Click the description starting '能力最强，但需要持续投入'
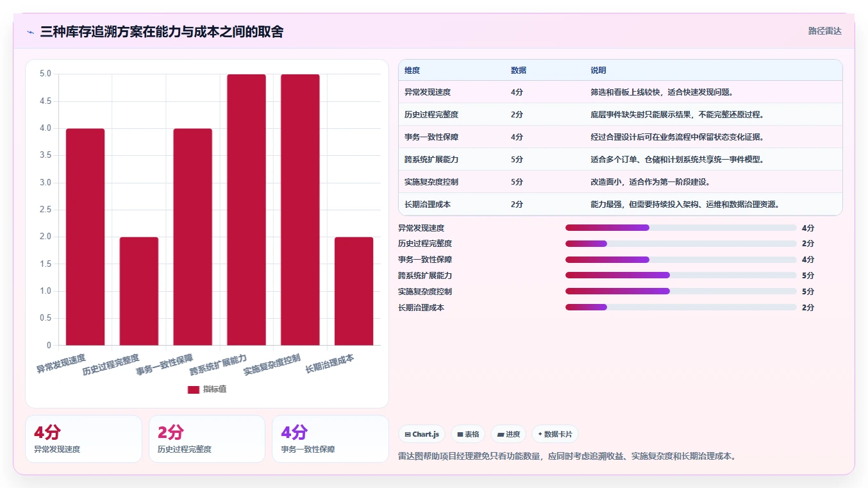This screenshot has width=868, height=488. click(686, 205)
